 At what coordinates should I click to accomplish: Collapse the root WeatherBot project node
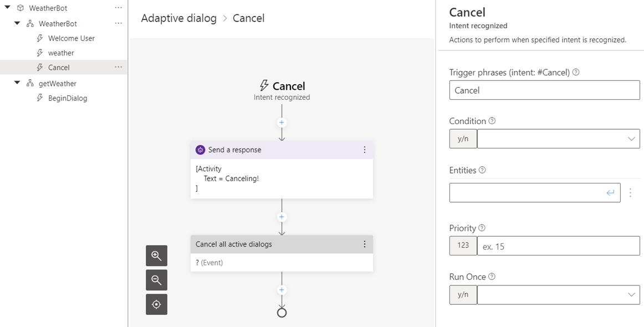8,8
